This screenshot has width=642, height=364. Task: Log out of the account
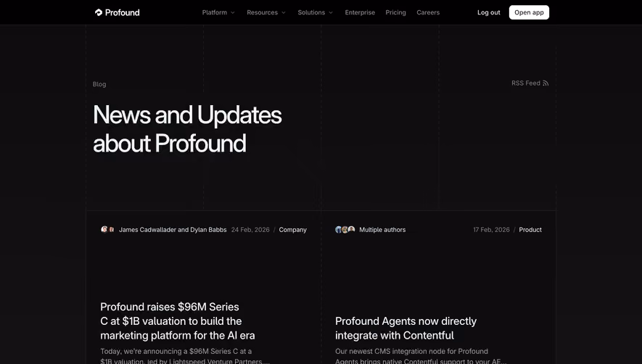(488, 12)
